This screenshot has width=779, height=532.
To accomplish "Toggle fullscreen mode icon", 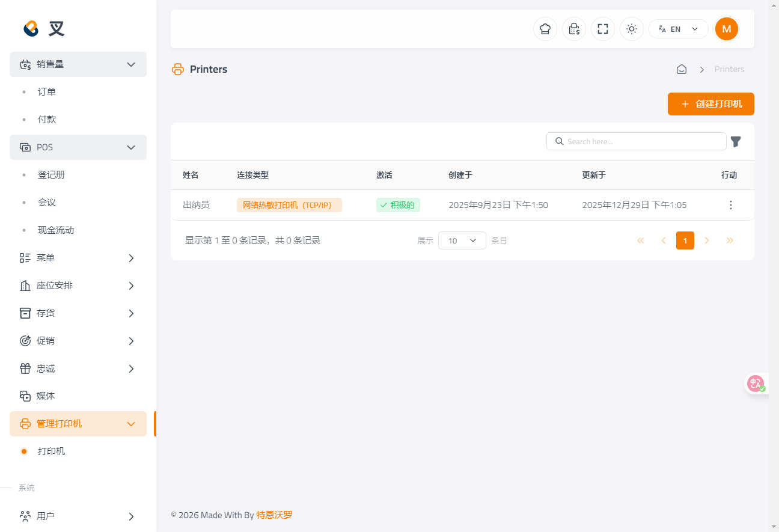I will point(603,29).
